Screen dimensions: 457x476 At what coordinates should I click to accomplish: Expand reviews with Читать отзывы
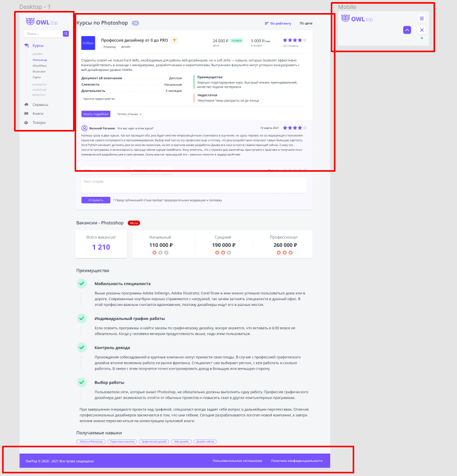[129, 114]
